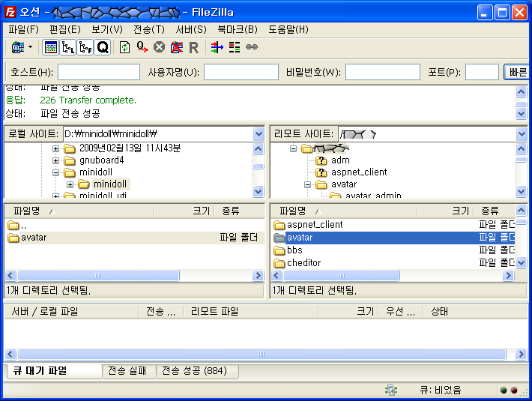The image size is (532, 401).
Task: Expand the 2009년02월13일 folder node
Action: [55, 148]
